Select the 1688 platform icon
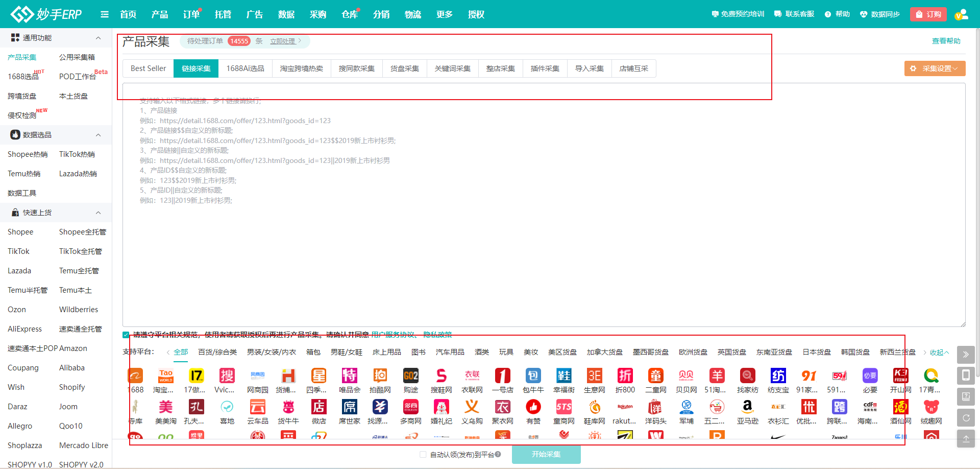Image resolution: width=980 pixels, height=469 pixels. click(x=135, y=377)
